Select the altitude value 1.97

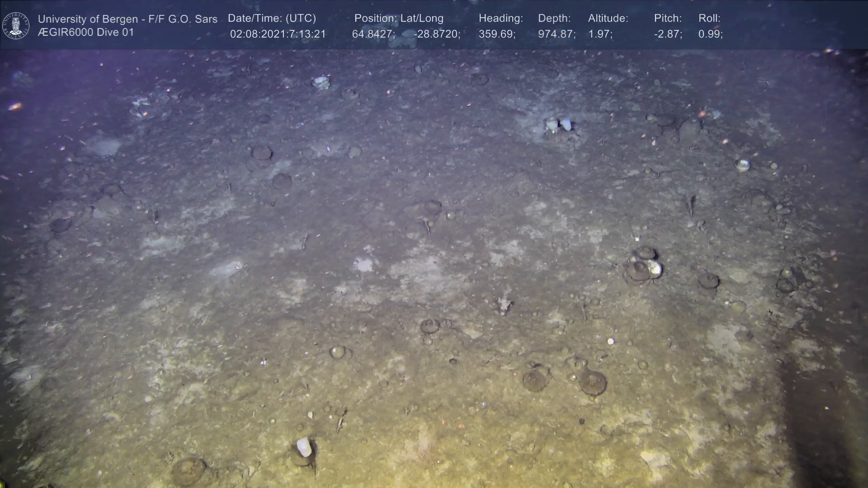[600, 34]
